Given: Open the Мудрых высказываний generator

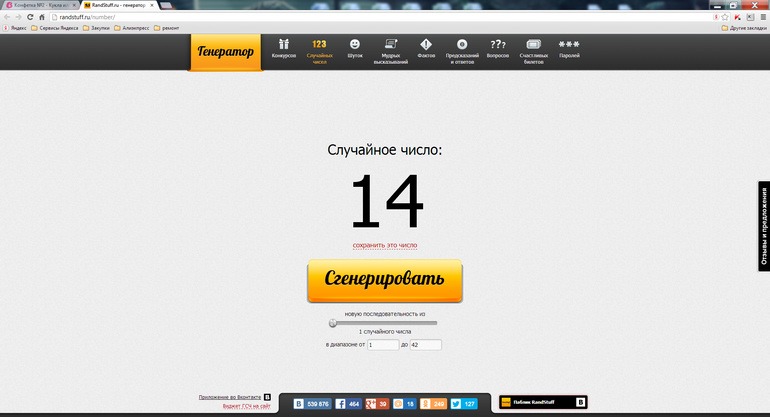Looking at the screenshot, I should (390, 50).
